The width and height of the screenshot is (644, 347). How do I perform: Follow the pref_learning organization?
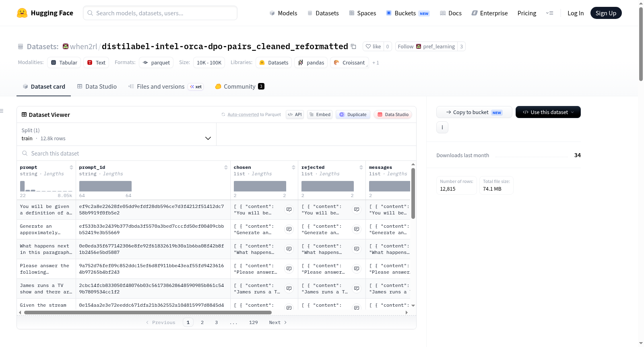pyautogui.click(x=426, y=46)
